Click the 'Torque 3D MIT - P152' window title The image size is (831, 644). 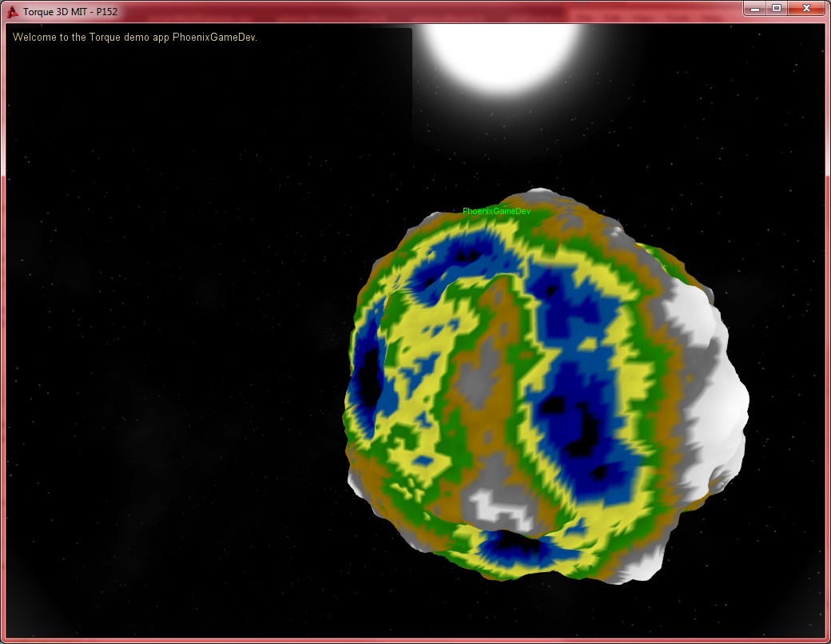tap(70, 12)
